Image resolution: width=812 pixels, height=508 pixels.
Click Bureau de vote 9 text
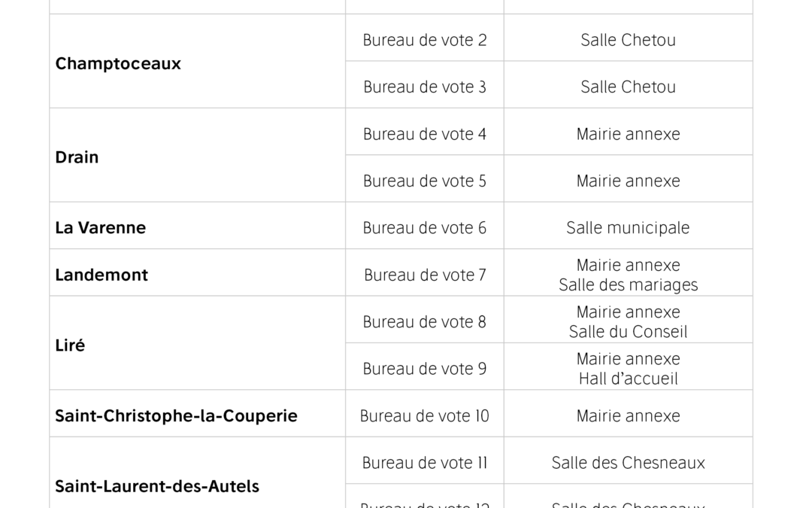pyautogui.click(x=425, y=369)
